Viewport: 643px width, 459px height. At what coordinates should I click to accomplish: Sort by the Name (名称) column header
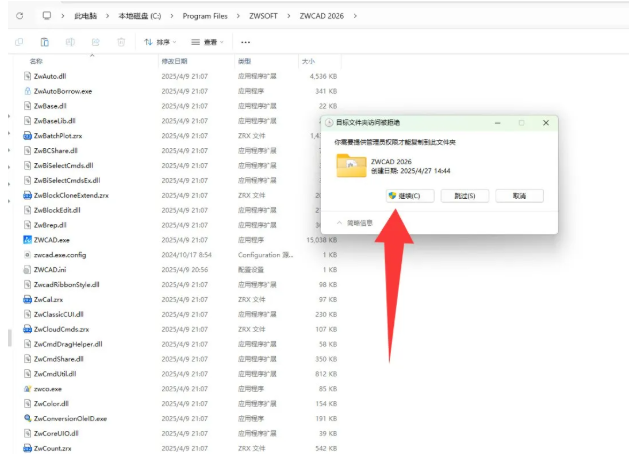pyautogui.click(x=36, y=61)
